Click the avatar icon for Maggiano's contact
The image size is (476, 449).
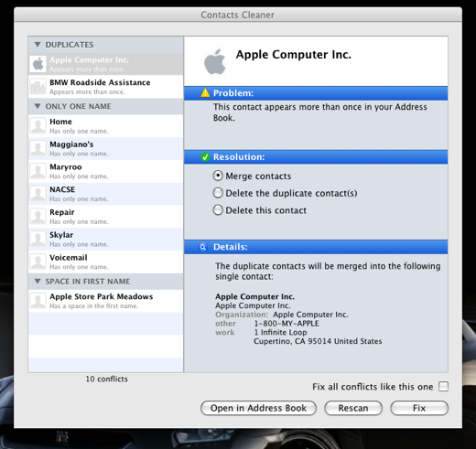[38, 148]
